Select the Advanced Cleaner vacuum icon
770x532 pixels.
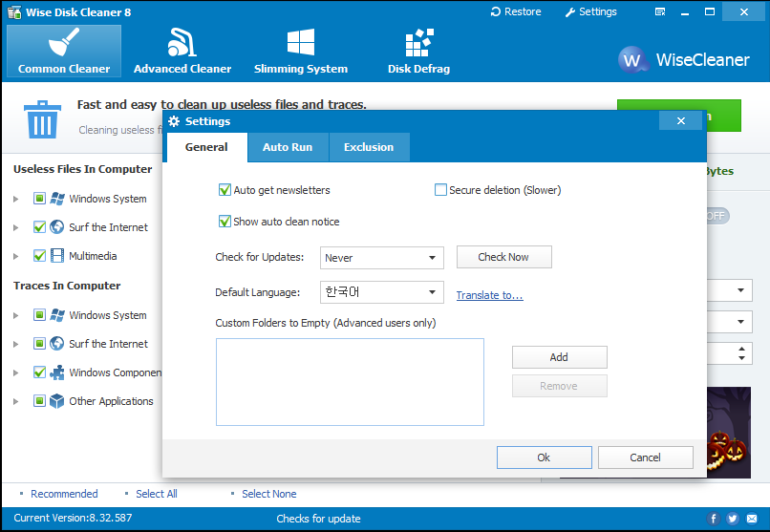[182, 42]
